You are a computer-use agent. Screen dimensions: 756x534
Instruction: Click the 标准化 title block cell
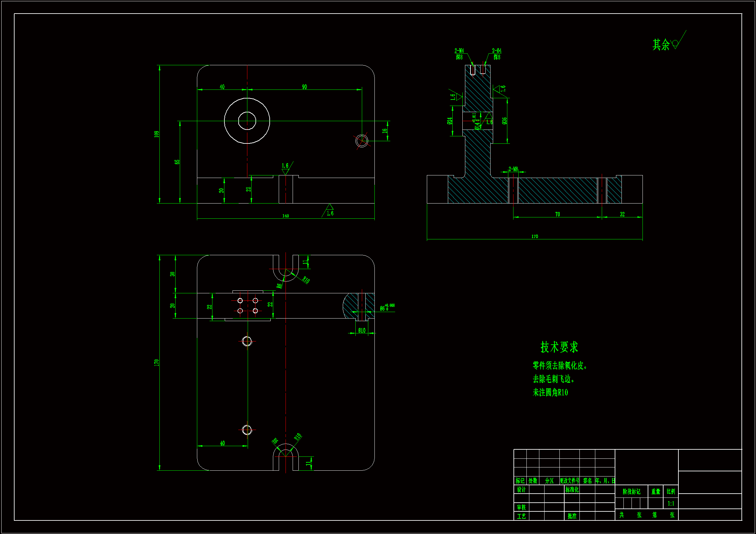pyautogui.click(x=572, y=490)
